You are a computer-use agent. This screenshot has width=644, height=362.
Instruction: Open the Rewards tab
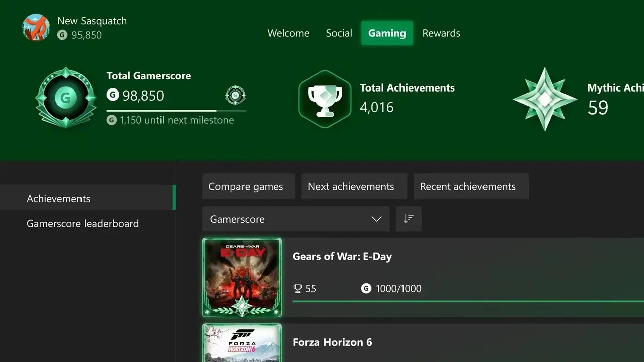(x=441, y=33)
